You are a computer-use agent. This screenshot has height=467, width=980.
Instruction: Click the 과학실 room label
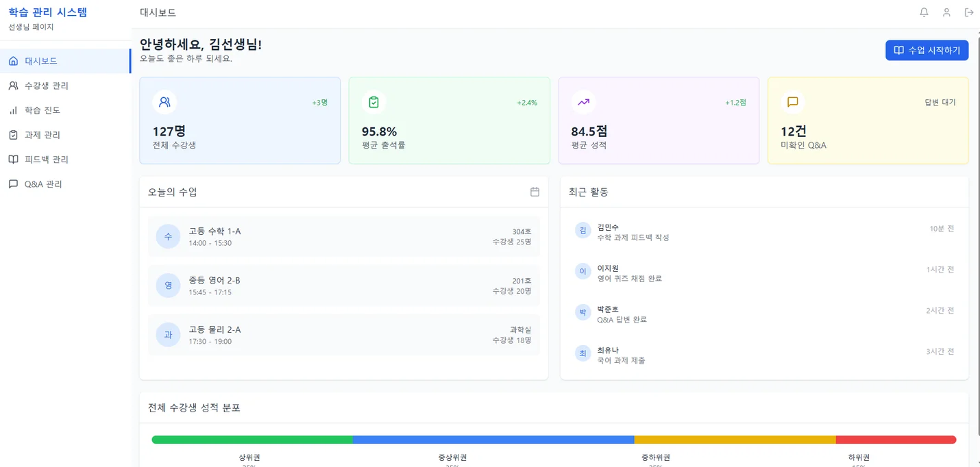pyautogui.click(x=520, y=330)
